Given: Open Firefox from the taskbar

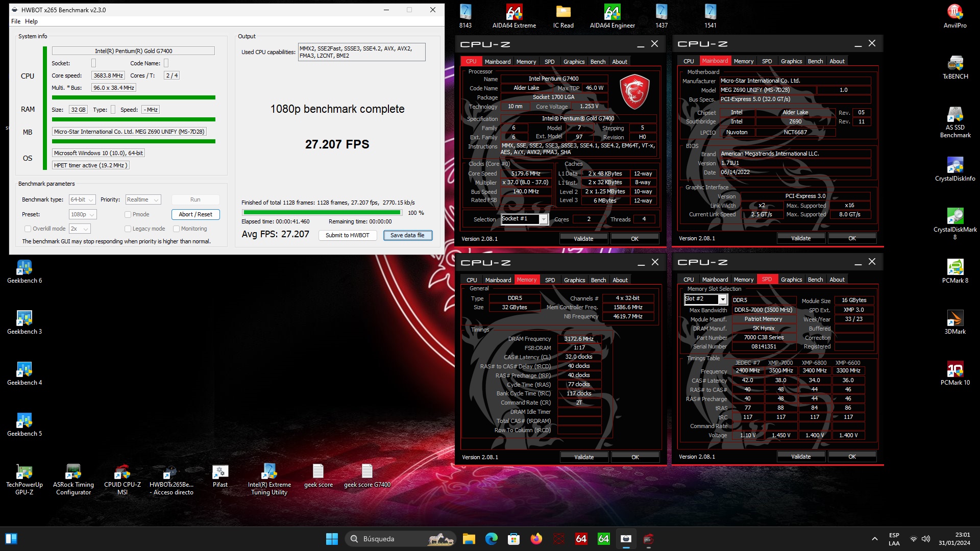Looking at the screenshot, I should point(536,539).
